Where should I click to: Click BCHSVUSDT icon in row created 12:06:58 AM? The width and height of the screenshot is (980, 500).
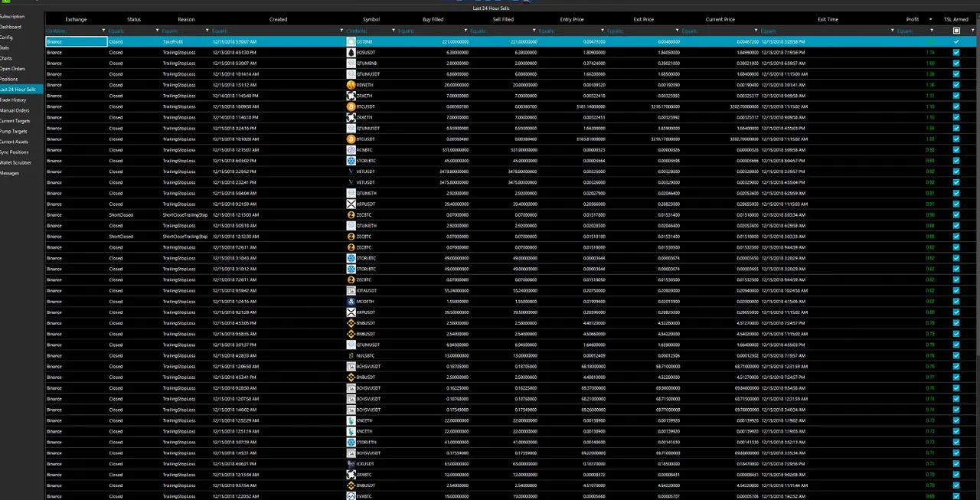(x=351, y=366)
